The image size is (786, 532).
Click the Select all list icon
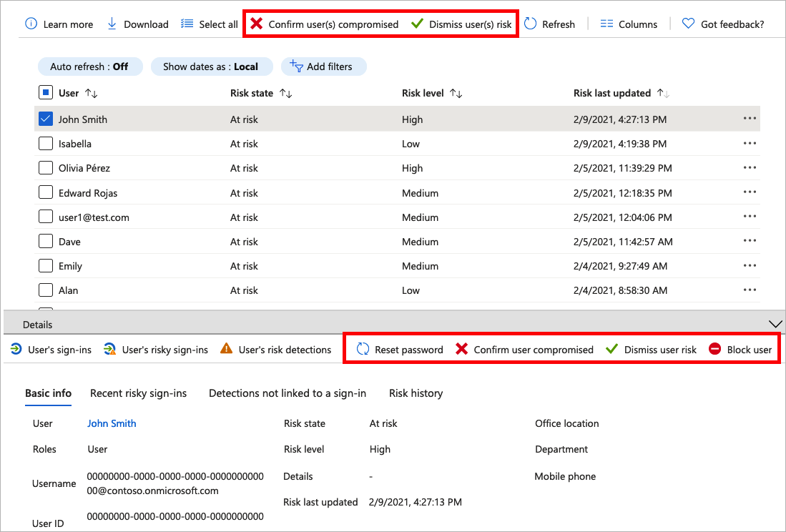coord(187,24)
